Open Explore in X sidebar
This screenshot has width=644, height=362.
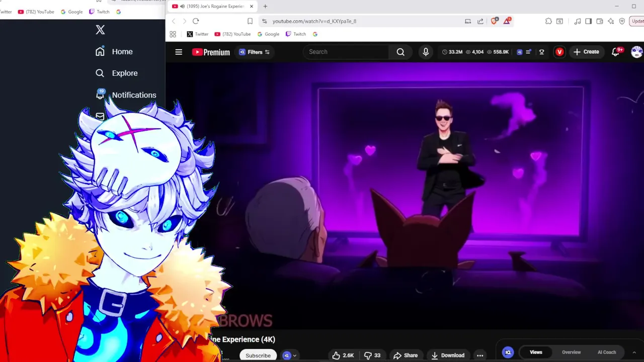[117, 73]
